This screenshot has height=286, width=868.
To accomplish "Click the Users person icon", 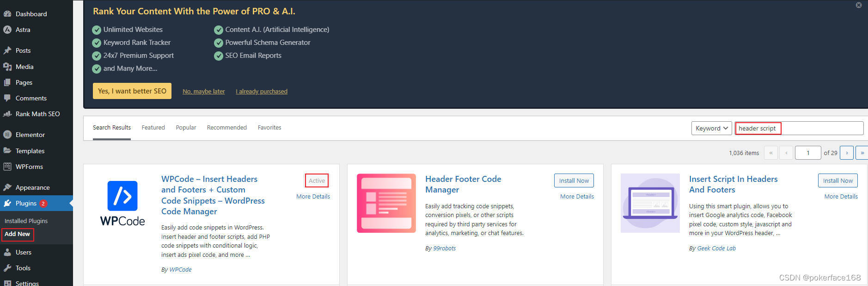I will click(x=7, y=252).
